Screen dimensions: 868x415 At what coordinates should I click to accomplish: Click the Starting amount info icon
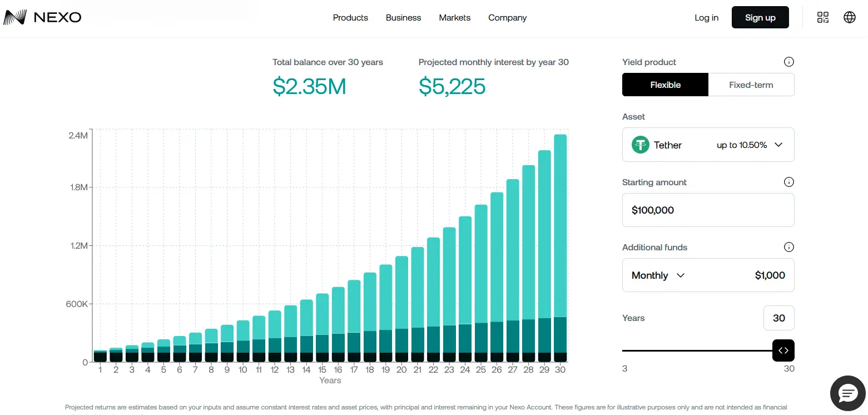pyautogui.click(x=788, y=182)
